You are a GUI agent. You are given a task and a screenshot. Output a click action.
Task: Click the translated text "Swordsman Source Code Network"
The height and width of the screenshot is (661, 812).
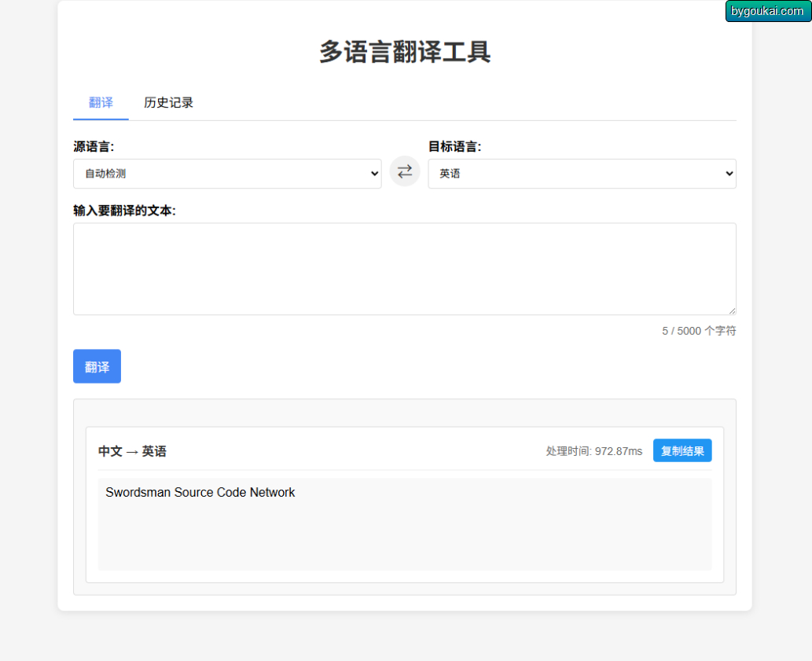point(200,493)
